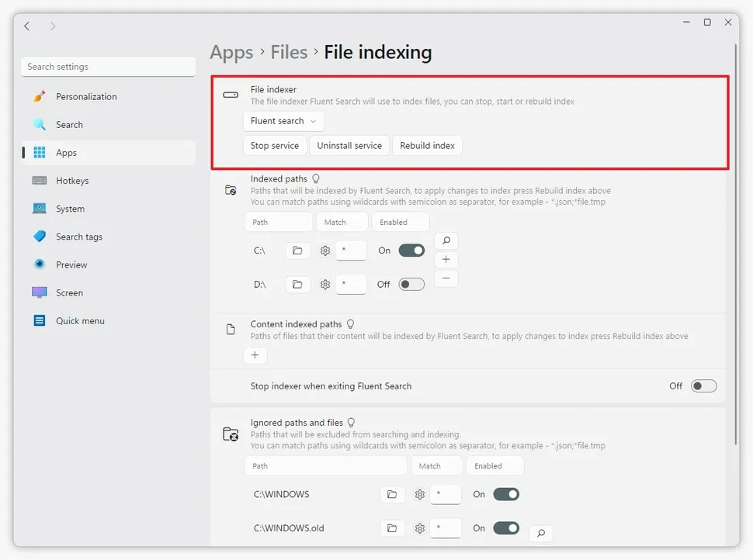Browse folder for C:\WINDOWS.old ignored path
The image size is (753, 560).
[x=392, y=528]
